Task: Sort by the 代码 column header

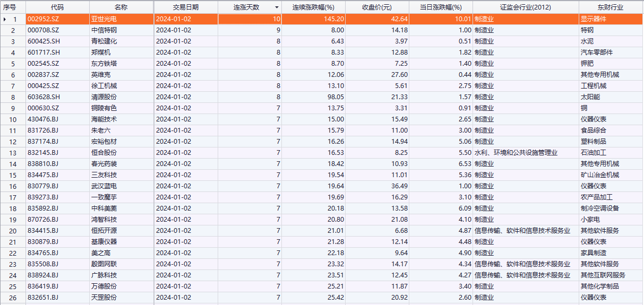Action: click(57, 7)
